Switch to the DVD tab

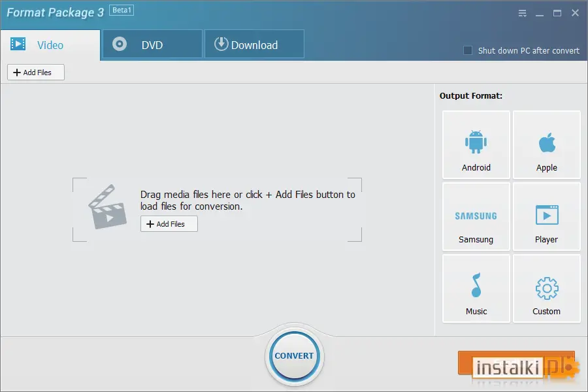point(152,44)
